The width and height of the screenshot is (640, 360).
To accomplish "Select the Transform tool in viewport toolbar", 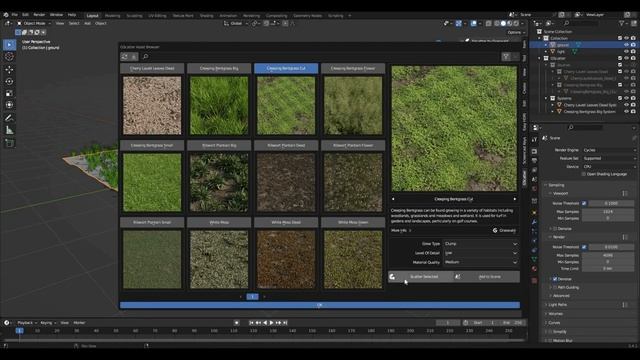I will point(9,105).
